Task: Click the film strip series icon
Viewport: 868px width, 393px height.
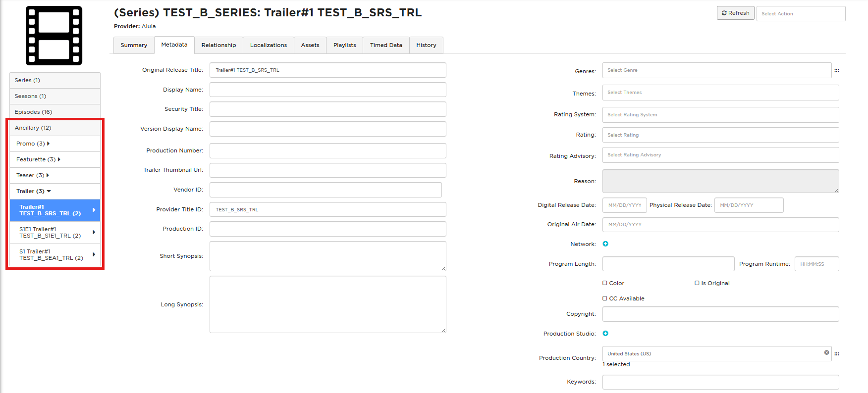Action: [54, 36]
